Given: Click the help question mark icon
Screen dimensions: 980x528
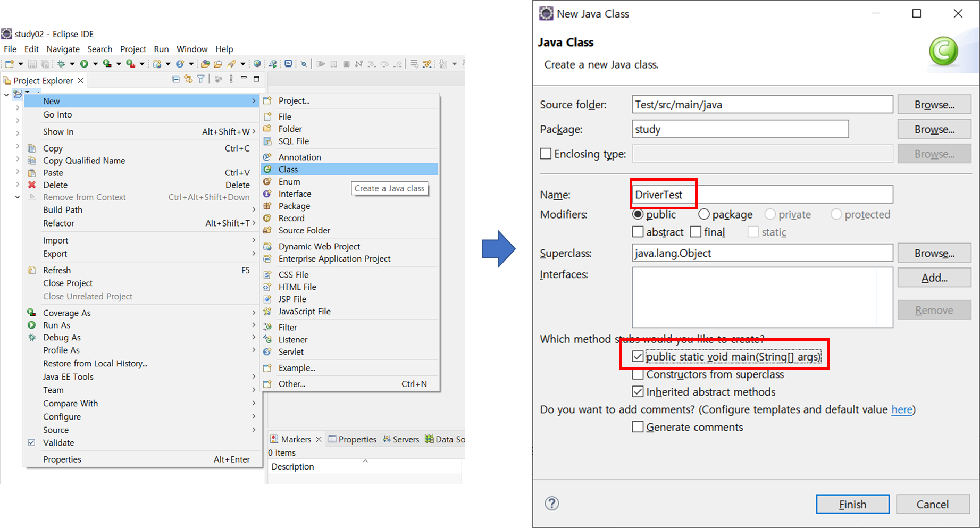Looking at the screenshot, I should pyautogui.click(x=552, y=503).
